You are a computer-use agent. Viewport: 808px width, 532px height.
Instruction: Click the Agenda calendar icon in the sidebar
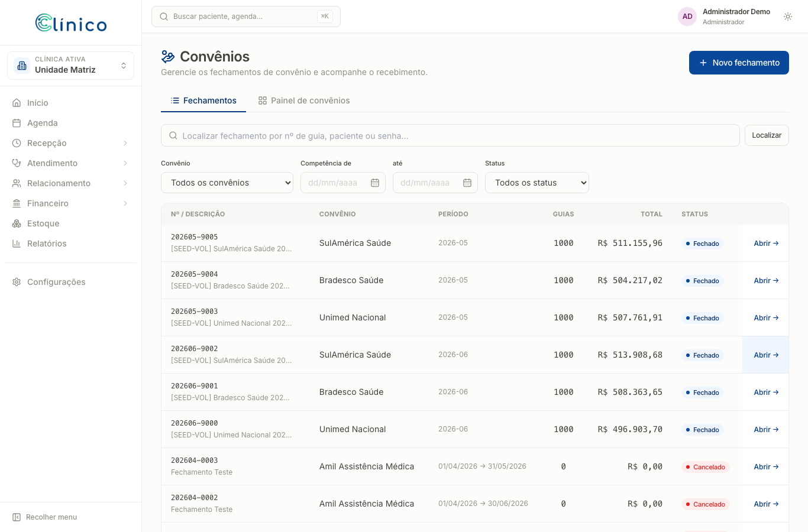[x=17, y=123]
